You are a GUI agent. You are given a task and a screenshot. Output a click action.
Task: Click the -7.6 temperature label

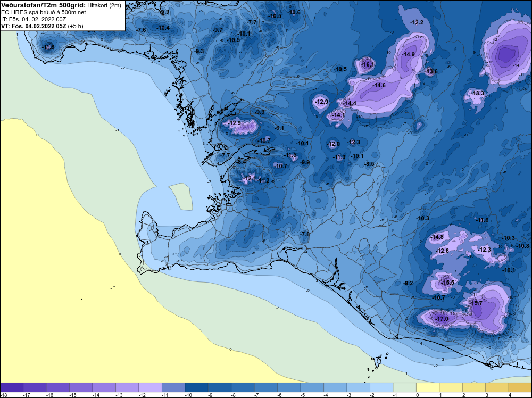tap(141, 30)
